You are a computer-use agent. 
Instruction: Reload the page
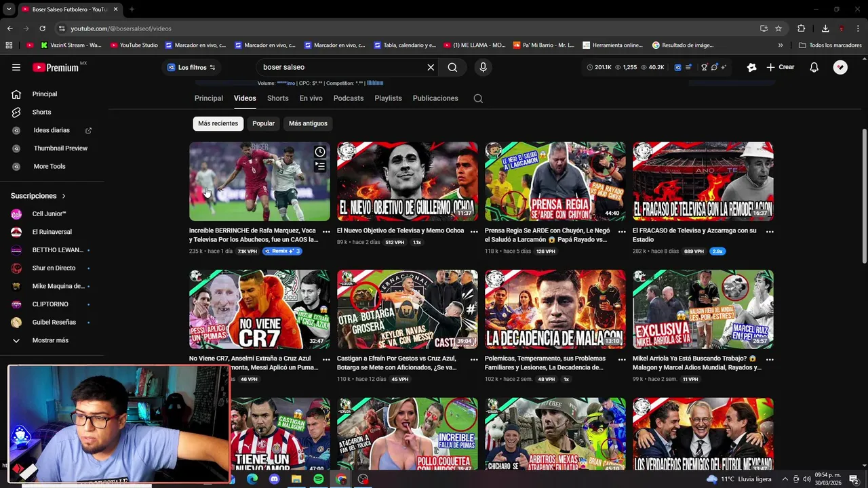[x=42, y=28]
